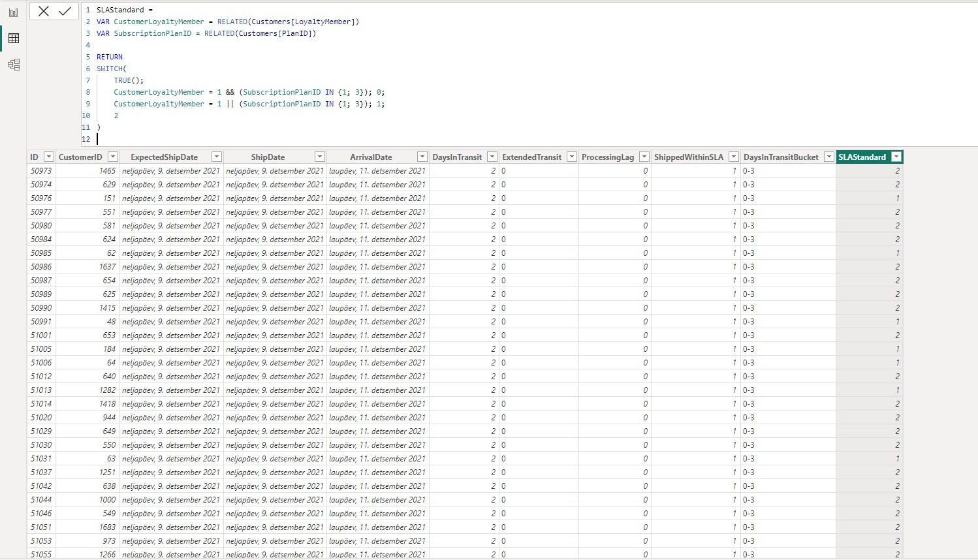Commit the formula with checkmark icon
978x560 pixels.
(65, 11)
